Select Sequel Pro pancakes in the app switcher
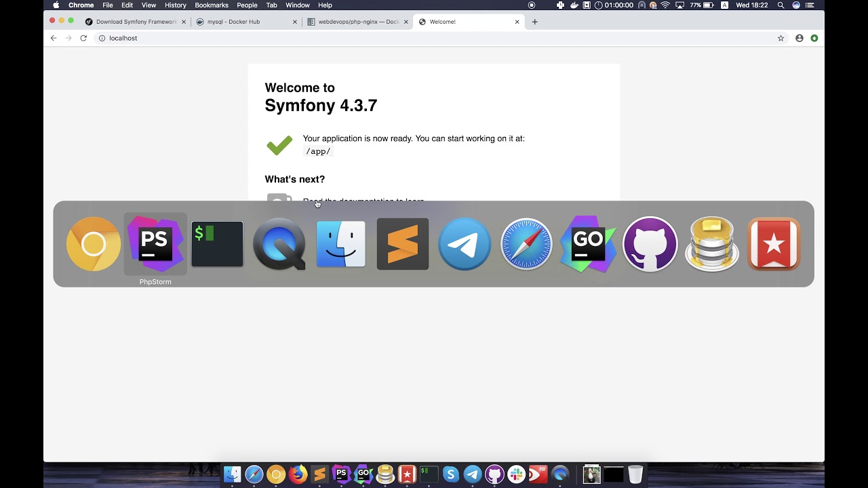Image resolution: width=868 pixels, height=488 pixels. [712, 244]
